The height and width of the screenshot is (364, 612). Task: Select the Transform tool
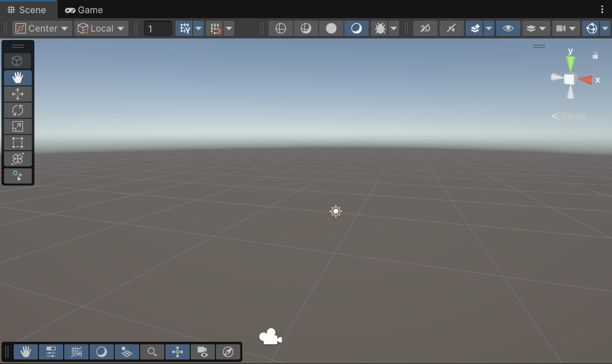pos(18,158)
